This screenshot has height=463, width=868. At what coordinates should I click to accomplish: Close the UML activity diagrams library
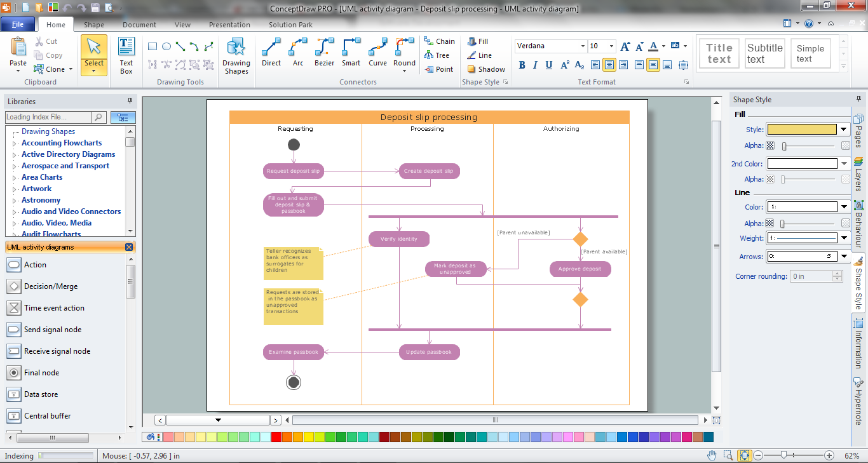(x=129, y=247)
